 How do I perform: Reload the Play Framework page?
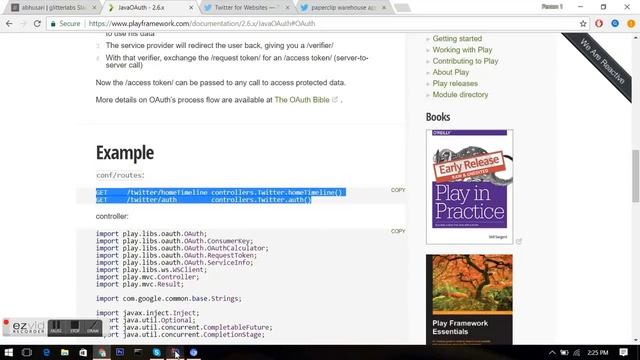(37, 24)
